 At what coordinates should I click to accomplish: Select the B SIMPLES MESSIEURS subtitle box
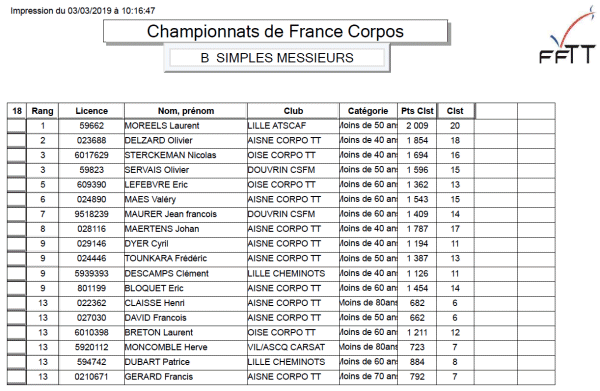(x=277, y=58)
